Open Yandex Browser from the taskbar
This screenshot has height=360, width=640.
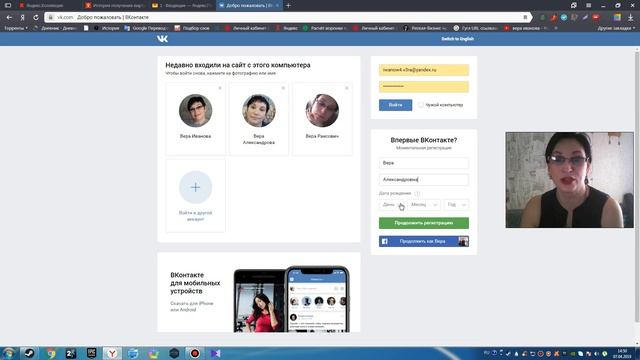coord(112,353)
